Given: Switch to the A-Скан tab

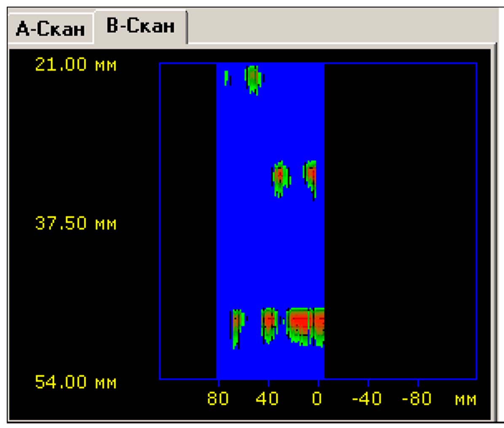Looking at the screenshot, I should [50, 29].
